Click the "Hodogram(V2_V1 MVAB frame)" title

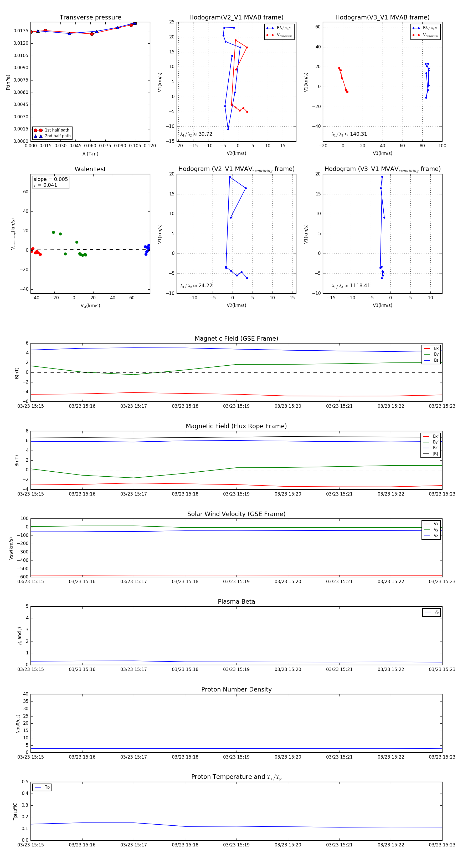[236, 18]
